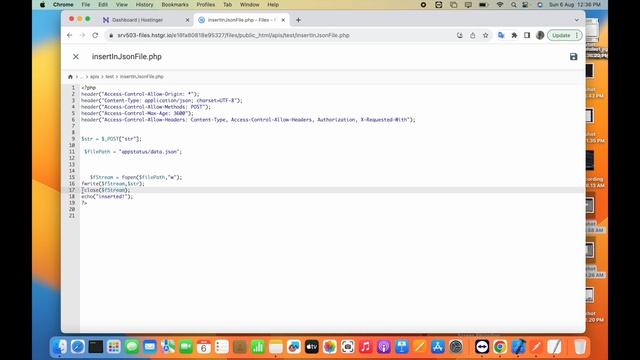The image size is (640, 360).
Task: Click the collapsed '...' breadcrumb segment
Action: [82, 77]
